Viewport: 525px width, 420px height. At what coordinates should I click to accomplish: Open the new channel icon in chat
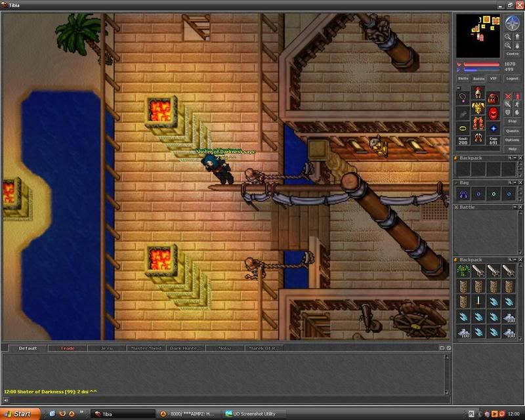(x=442, y=348)
